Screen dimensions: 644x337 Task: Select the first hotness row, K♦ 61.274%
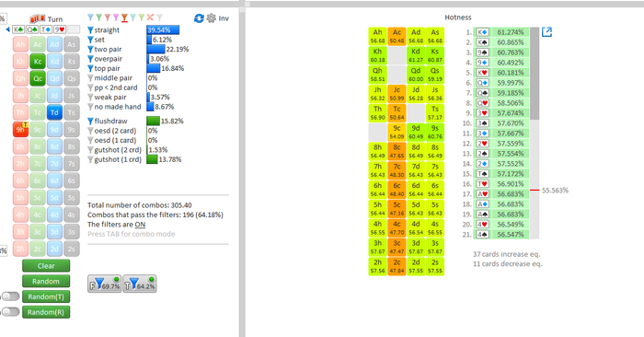click(x=500, y=32)
